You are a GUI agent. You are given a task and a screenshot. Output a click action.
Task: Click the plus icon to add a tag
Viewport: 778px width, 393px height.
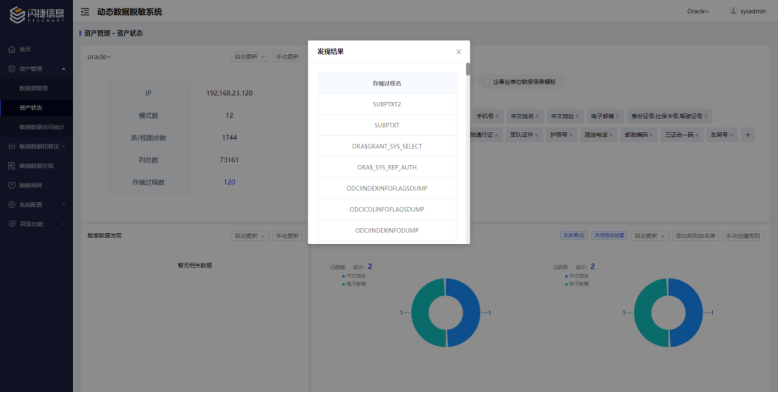coord(748,134)
